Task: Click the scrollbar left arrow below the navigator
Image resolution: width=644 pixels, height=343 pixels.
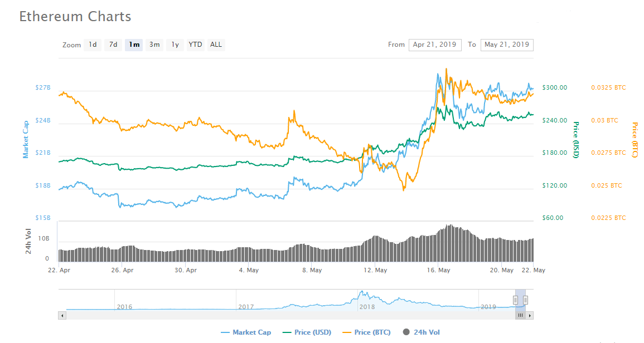Action: [x=62, y=315]
